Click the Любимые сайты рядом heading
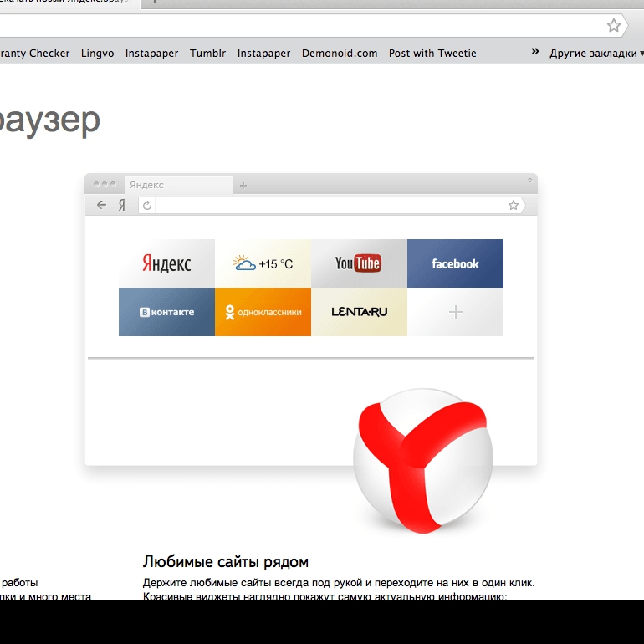The height and width of the screenshot is (644, 644). [x=226, y=561]
